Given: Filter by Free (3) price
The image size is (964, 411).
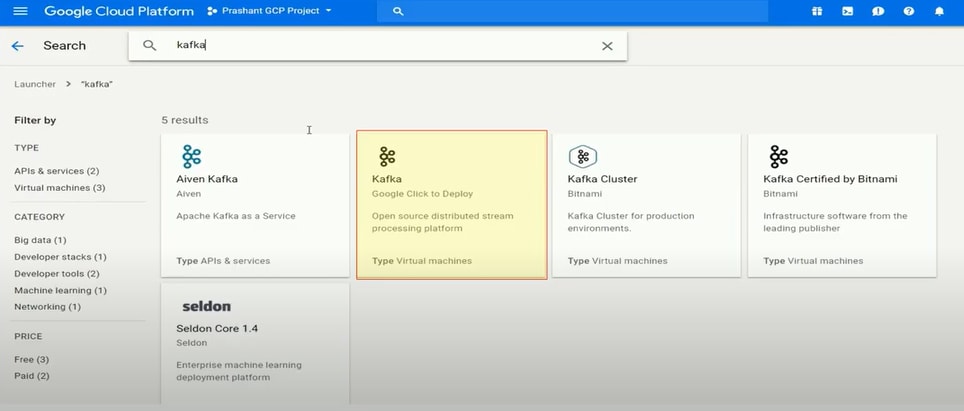Looking at the screenshot, I should [x=31, y=359].
